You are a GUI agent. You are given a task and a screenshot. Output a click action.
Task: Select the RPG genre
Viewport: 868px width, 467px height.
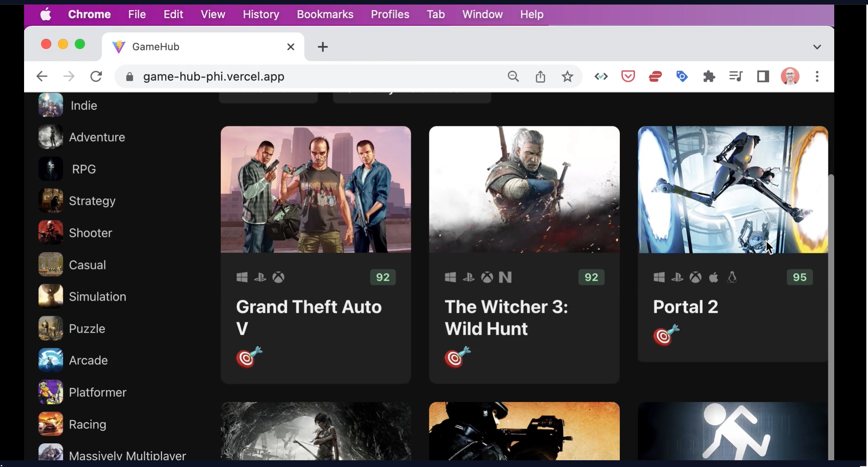click(84, 169)
